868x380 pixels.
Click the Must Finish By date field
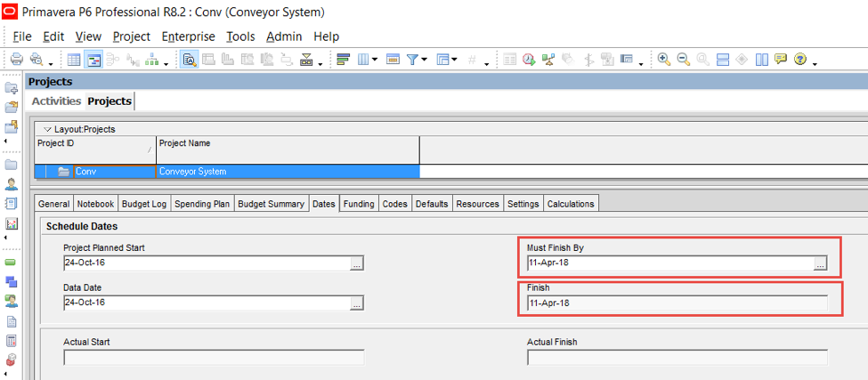(670, 263)
